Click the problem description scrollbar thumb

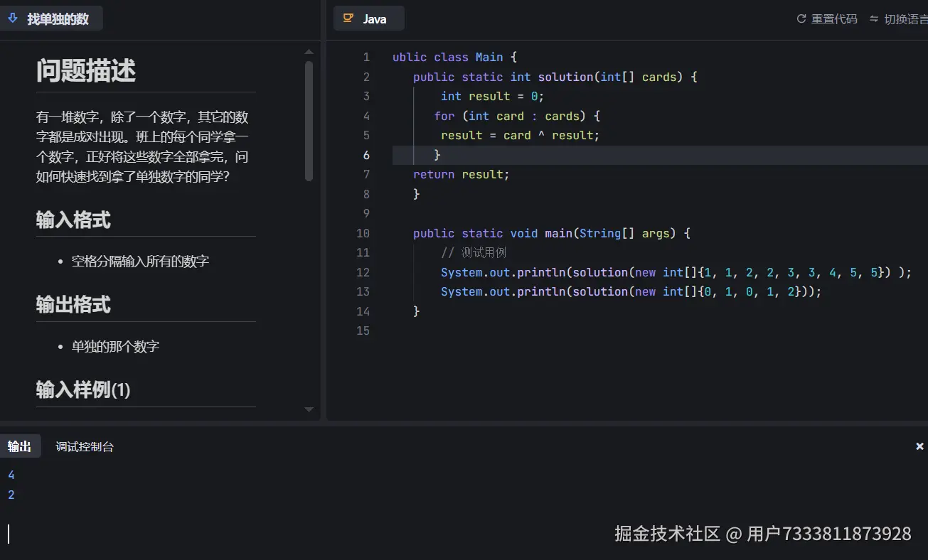tap(309, 121)
